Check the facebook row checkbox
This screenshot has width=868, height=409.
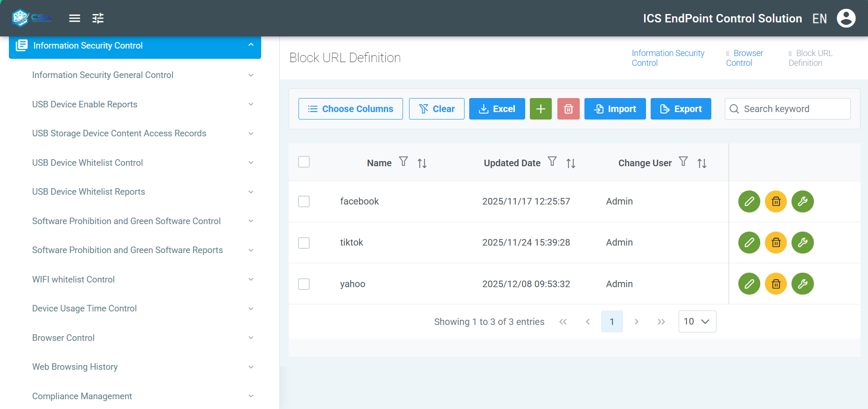click(x=304, y=201)
